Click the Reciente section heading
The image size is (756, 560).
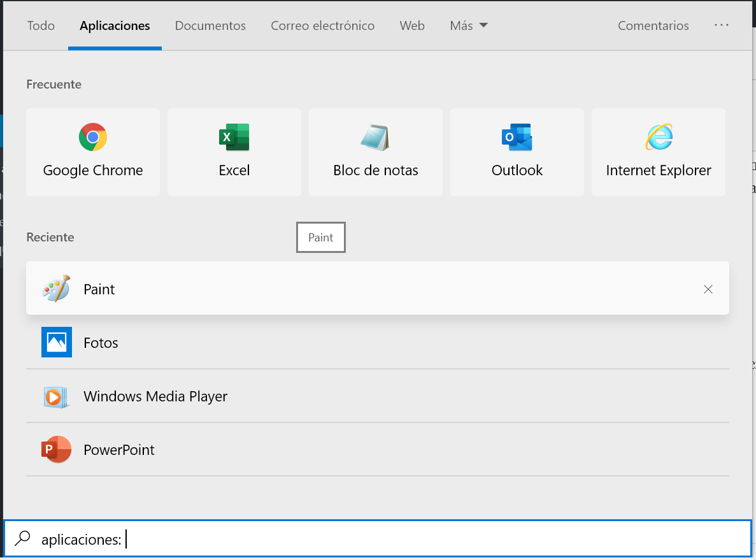coord(50,237)
